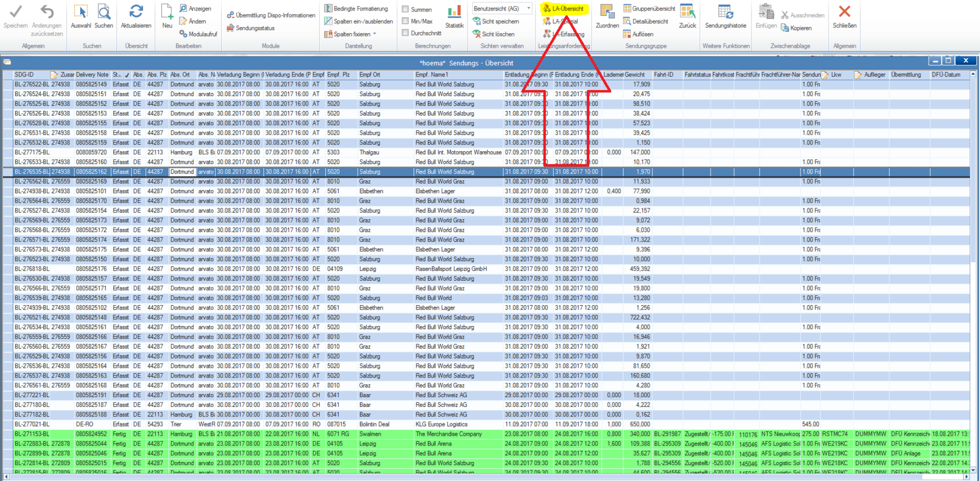Click the Aktualisieren refresh icon

[136, 12]
